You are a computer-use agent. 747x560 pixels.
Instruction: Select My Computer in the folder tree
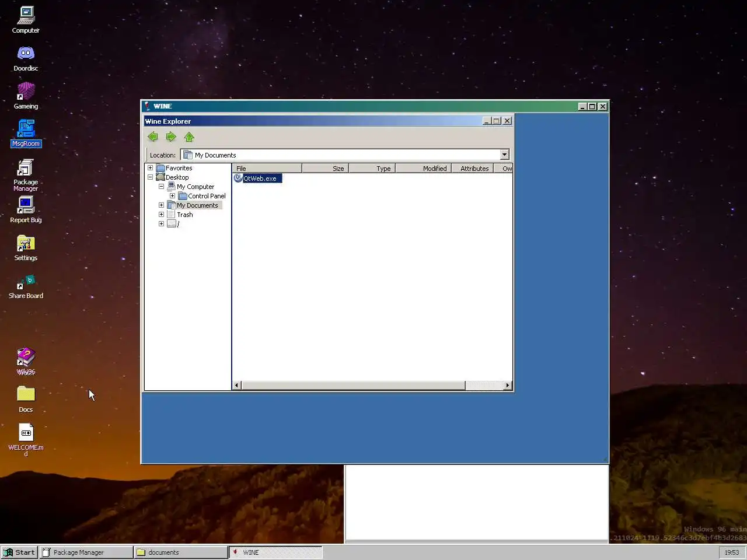point(195,187)
